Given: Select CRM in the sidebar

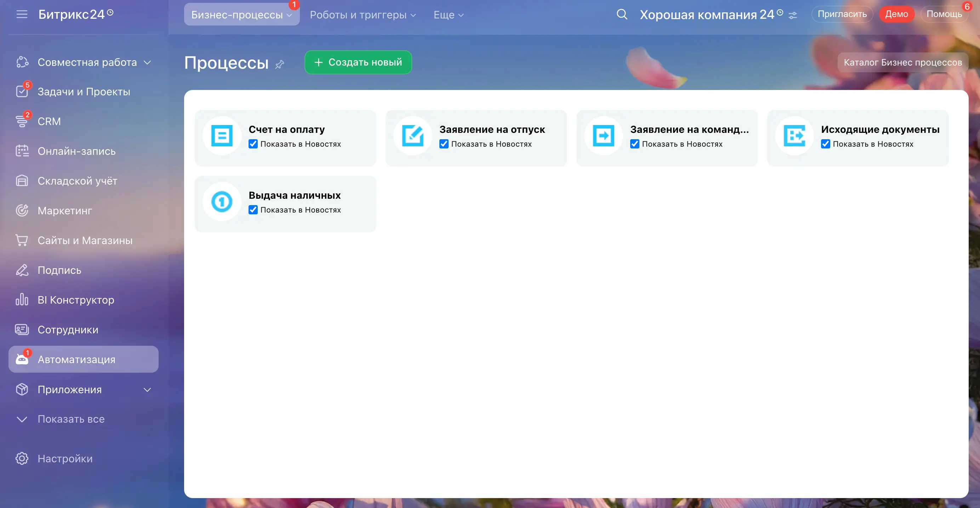Looking at the screenshot, I should click(49, 122).
